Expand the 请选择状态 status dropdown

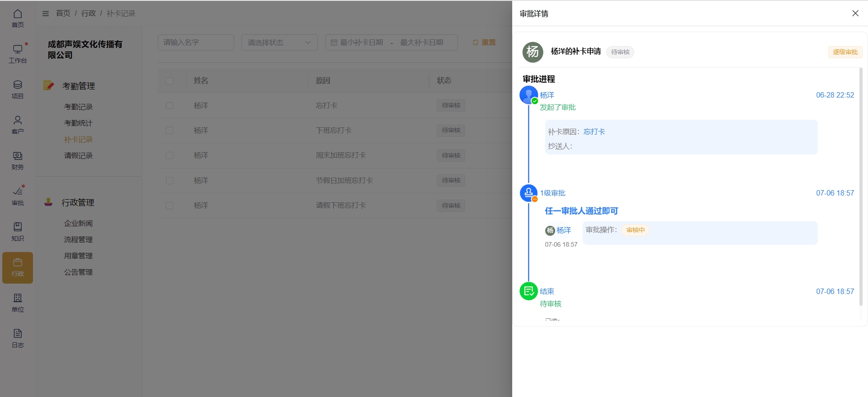279,42
